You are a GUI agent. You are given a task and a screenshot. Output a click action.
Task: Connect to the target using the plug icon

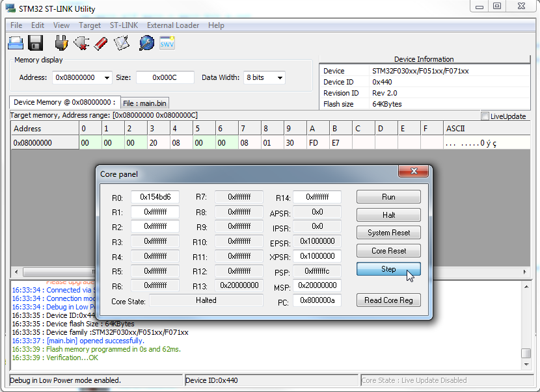point(61,44)
